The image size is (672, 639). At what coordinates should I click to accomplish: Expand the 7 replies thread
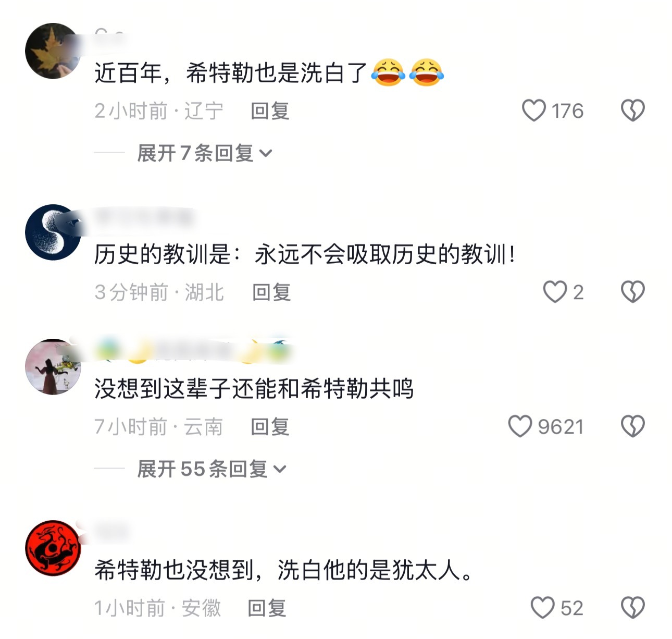coord(205,153)
